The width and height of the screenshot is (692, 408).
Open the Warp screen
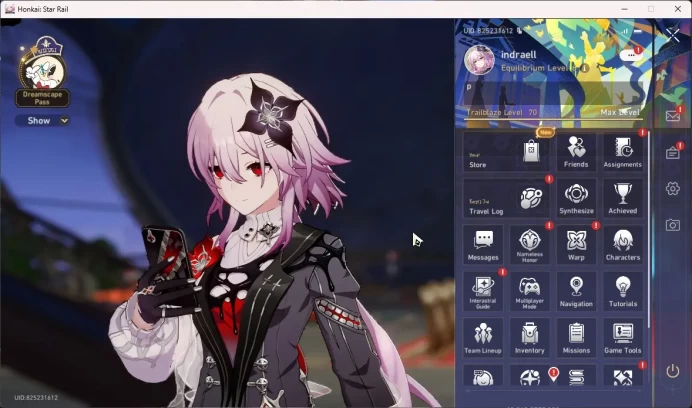(x=576, y=245)
